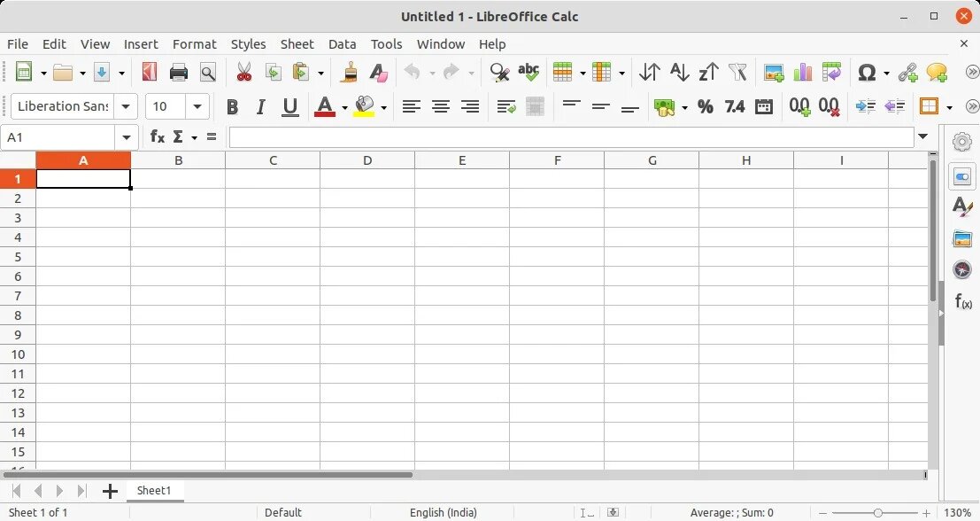This screenshot has height=521, width=980.
Task: Open the Data menu
Action: click(x=342, y=43)
